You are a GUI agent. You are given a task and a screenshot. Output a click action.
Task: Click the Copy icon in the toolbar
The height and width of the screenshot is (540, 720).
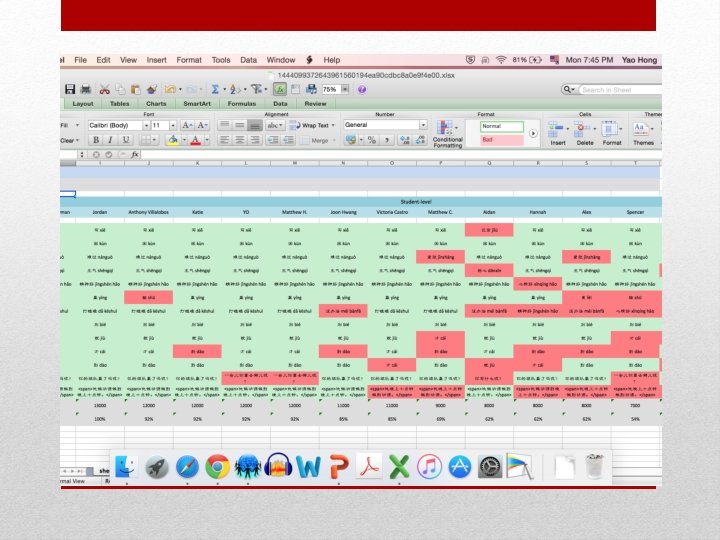click(120, 89)
